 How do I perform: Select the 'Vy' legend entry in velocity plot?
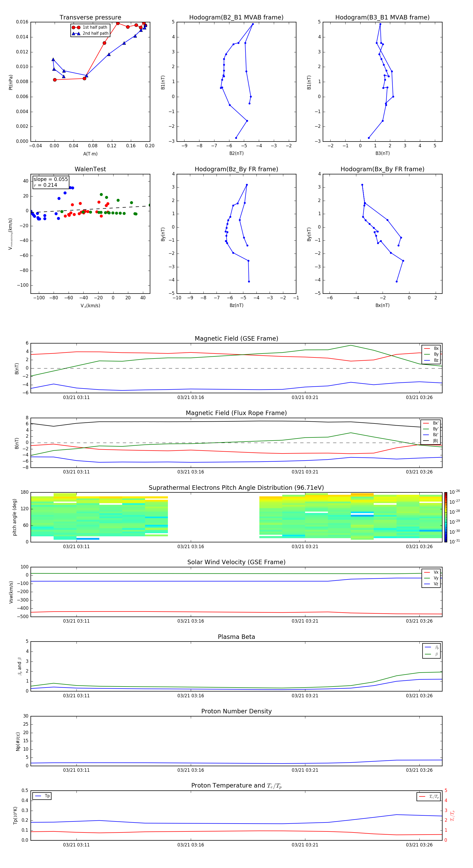tap(431, 578)
